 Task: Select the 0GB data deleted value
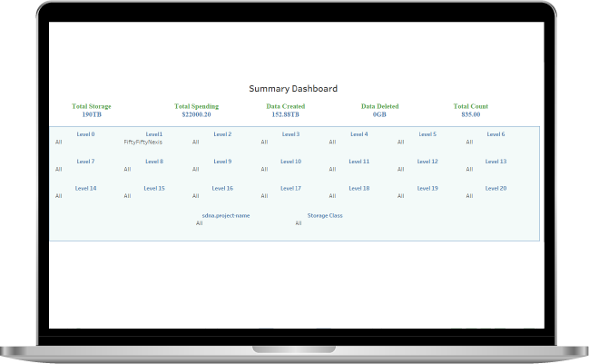click(379, 114)
